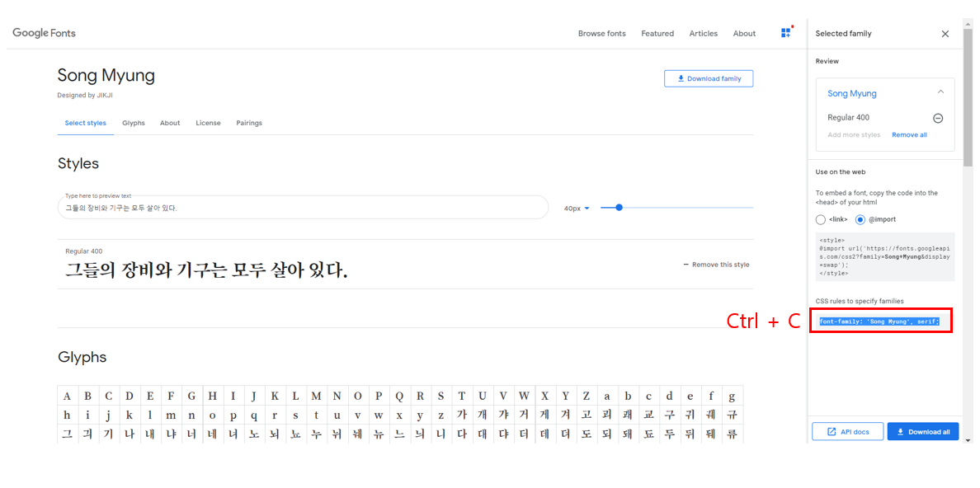Click glyph Z in the glyph grid
The height and width of the screenshot is (488, 980).
[x=587, y=396]
